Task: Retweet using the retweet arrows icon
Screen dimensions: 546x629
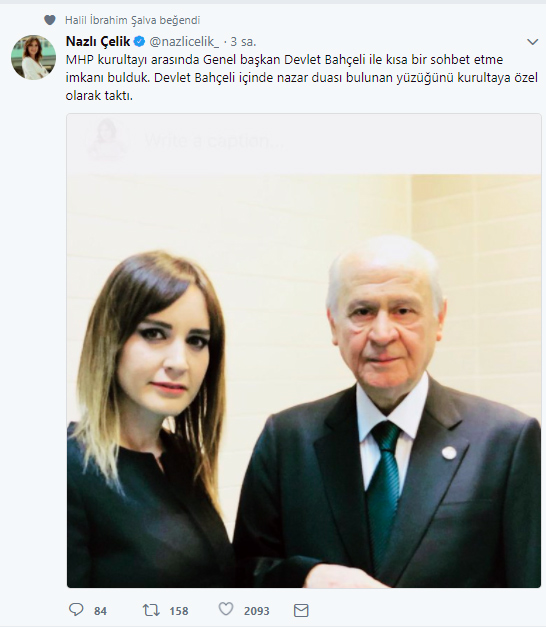Action: click(151, 611)
